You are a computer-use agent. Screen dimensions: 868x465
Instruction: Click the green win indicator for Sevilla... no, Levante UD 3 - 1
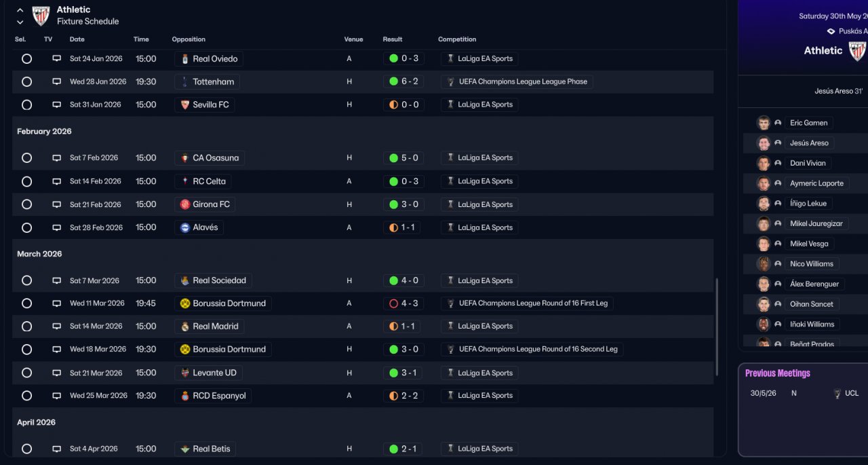pos(393,373)
